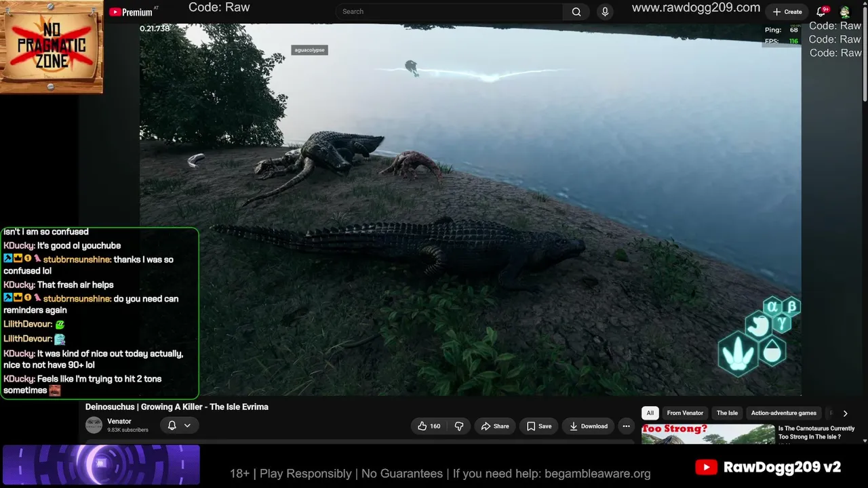The height and width of the screenshot is (488, 868).
Task: Download the video
Action: [x=589, y=426]
